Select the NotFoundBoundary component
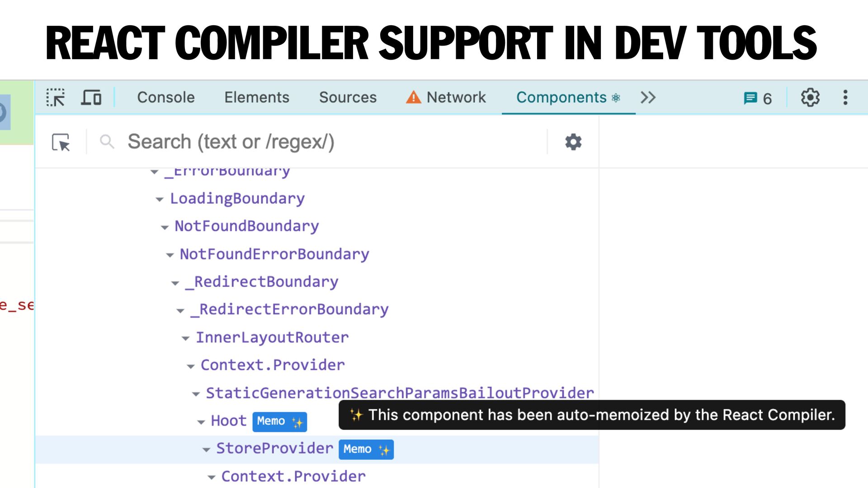The image size is (868, 488). [247, 226]
